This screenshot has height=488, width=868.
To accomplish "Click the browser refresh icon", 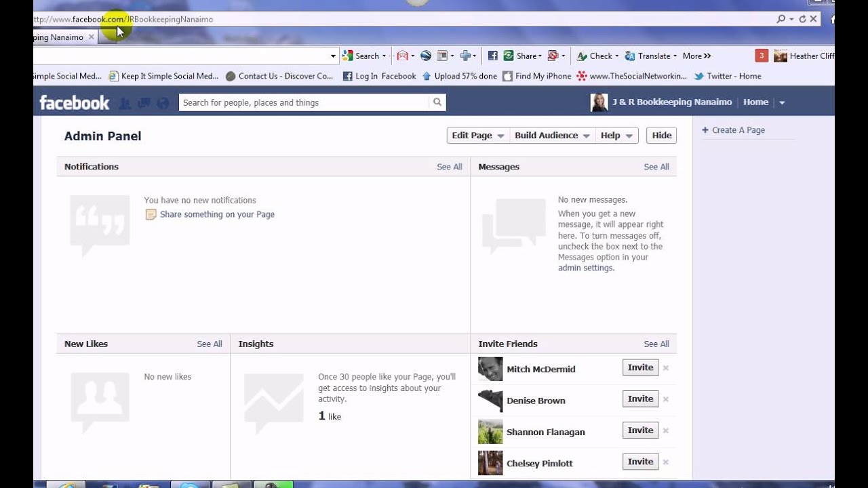I will pyautogui.click(x=802, y=19).
